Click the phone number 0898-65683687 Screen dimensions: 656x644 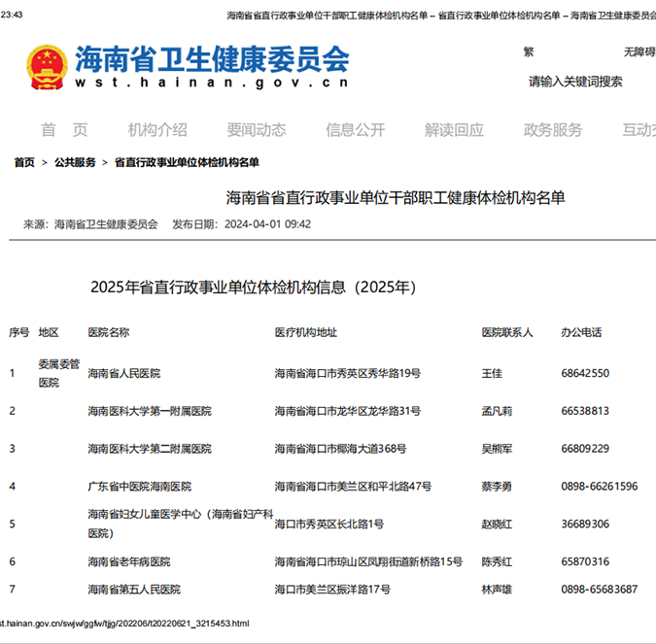[600, 589]
